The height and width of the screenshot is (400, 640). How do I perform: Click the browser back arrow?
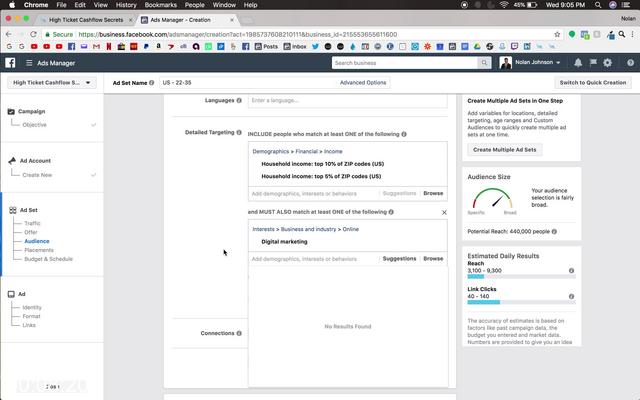9,34
